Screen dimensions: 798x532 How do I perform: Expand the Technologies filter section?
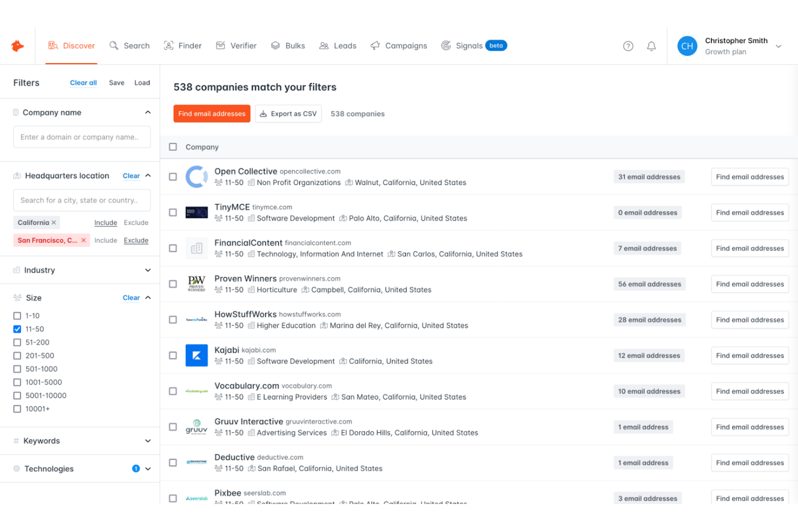(x=148, y=469)
